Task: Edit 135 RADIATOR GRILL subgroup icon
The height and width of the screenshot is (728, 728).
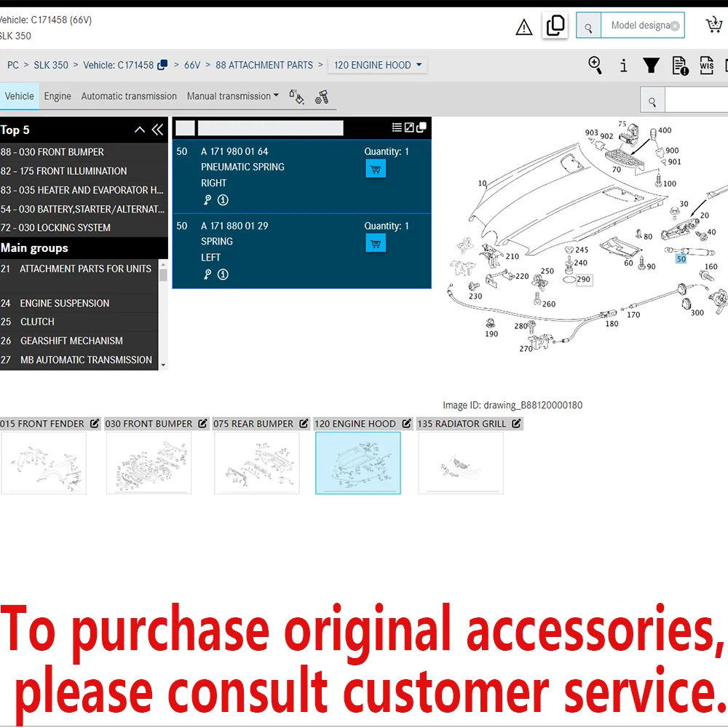Action: pyautogui.click(x=516, y=424)
